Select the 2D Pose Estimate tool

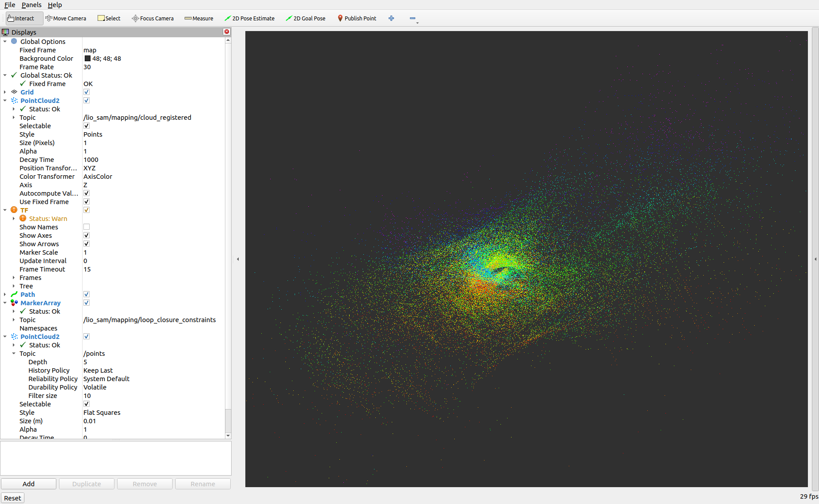point(249,18)
